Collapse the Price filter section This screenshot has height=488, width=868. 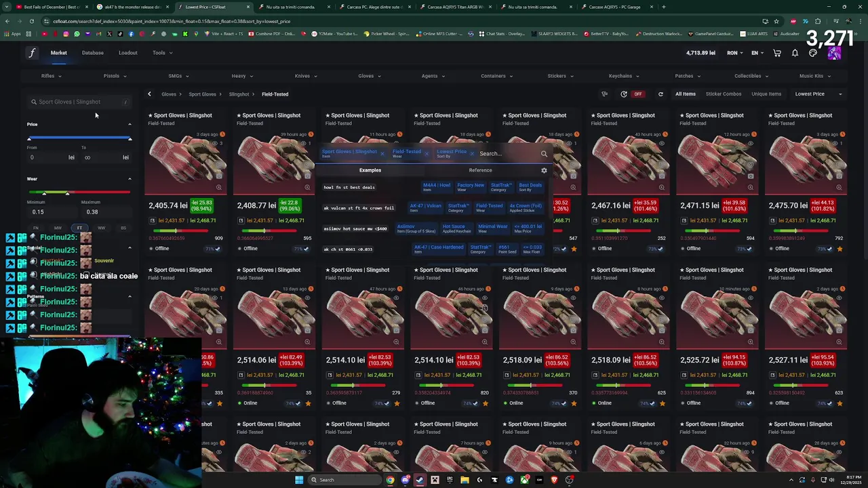(130, 125)
